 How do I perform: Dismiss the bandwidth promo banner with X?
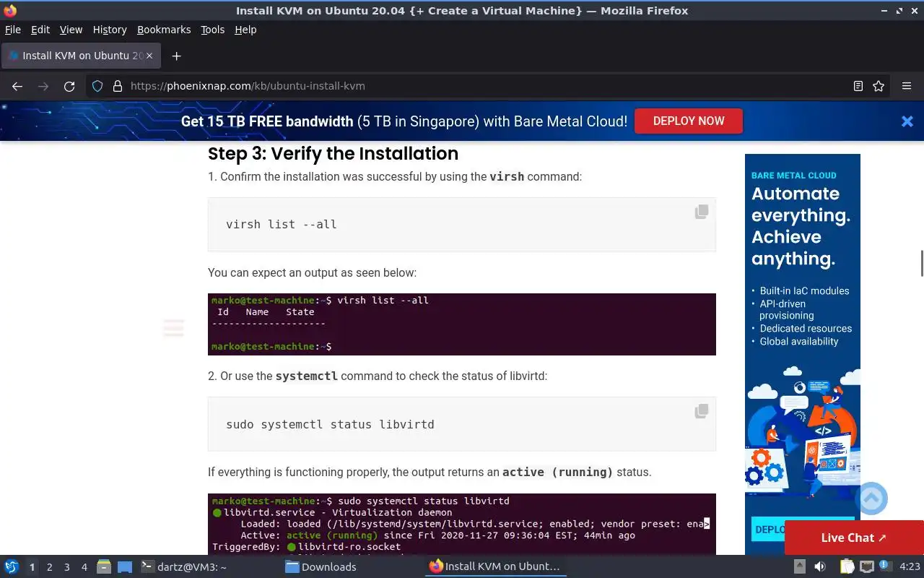907,121
